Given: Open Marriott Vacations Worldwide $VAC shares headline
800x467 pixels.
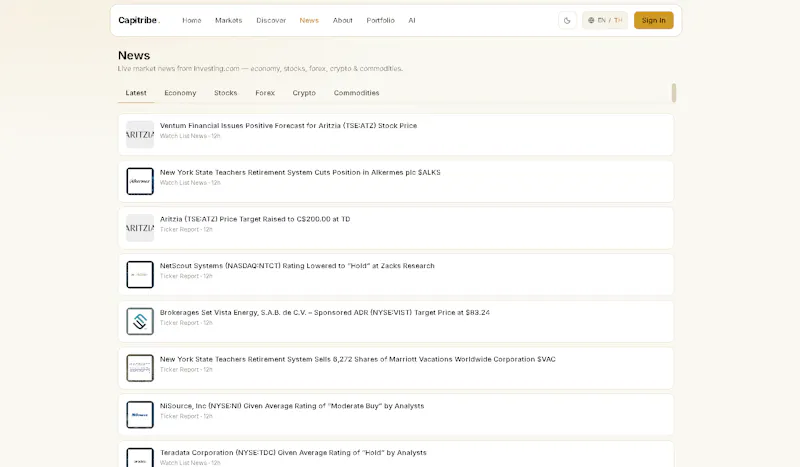Looking at the screenshot, I should tap(358, 359).
